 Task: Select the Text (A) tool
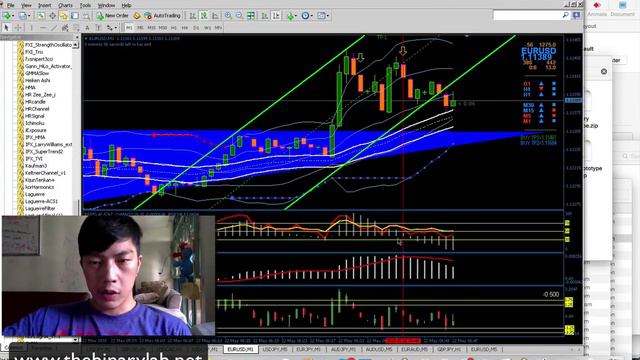tap(87, 27)
